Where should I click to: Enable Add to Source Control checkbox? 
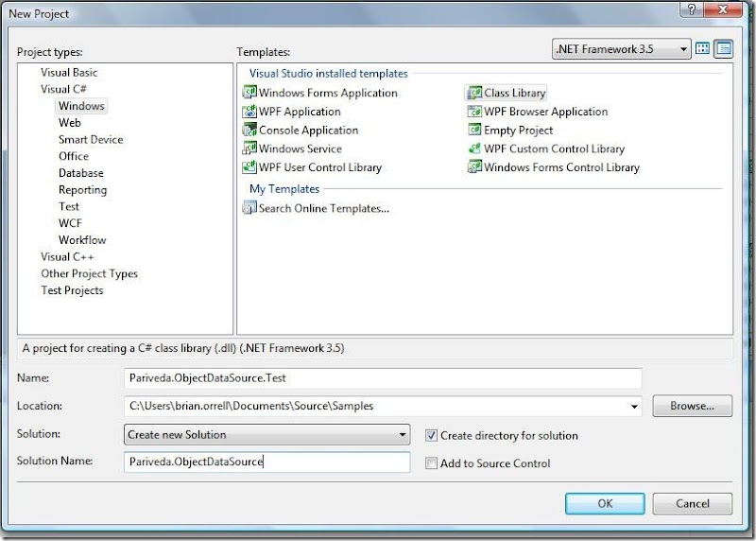(x=431, y=463)
